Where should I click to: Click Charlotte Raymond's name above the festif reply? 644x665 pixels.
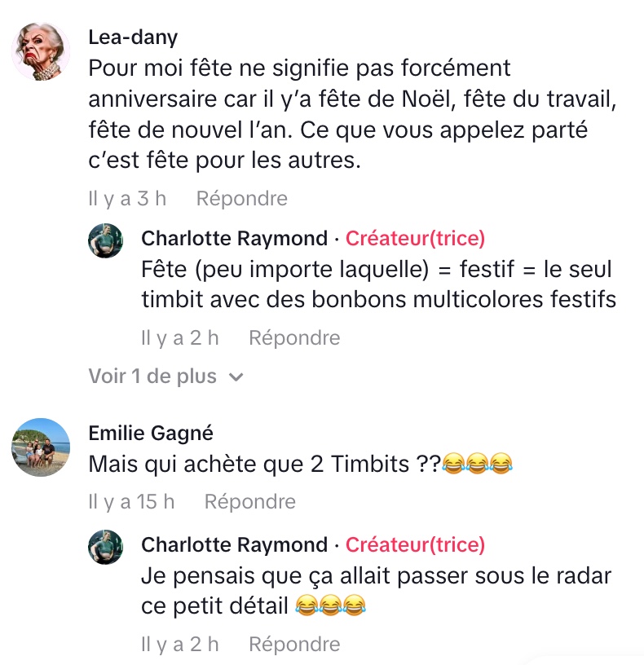pos(234,239)
